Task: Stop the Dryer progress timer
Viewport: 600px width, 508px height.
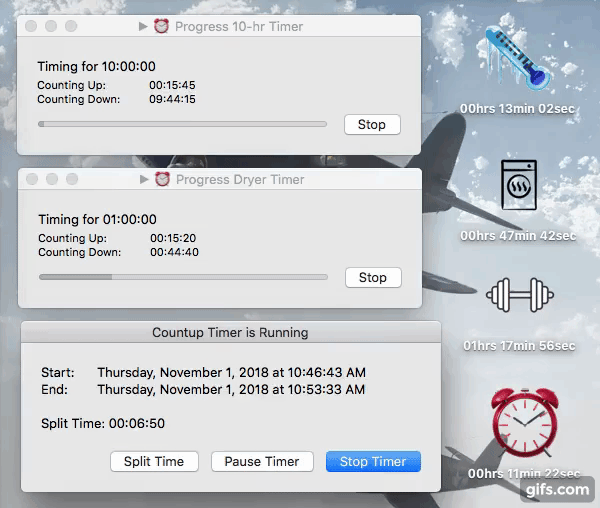Action: pos(372,277)
